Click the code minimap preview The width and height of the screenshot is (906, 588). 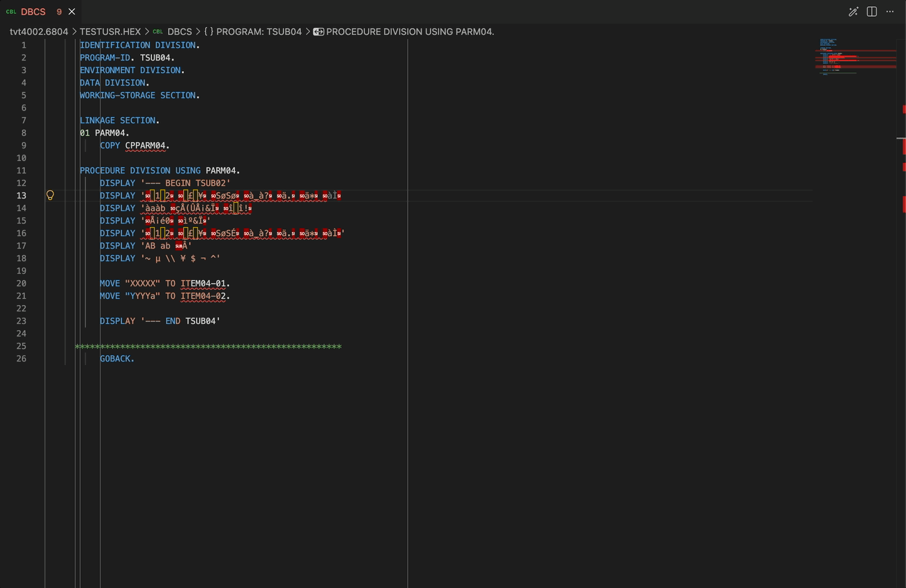[857, 56]
